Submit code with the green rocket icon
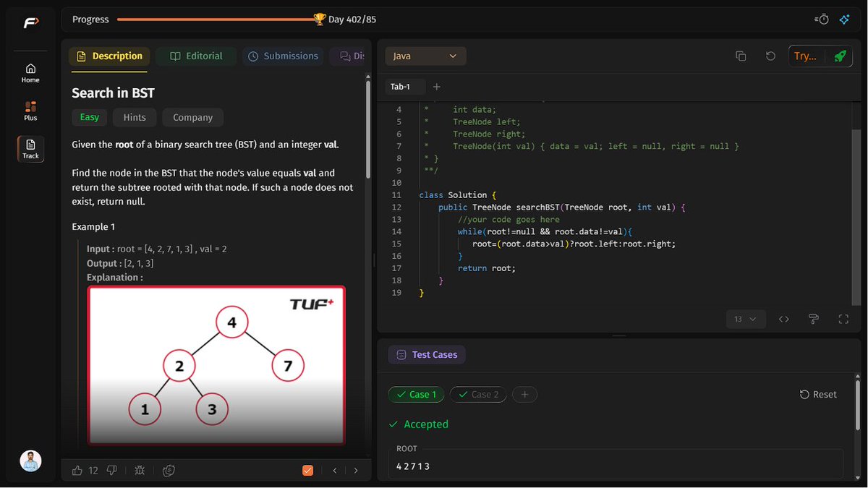 (x=839, y=56)
